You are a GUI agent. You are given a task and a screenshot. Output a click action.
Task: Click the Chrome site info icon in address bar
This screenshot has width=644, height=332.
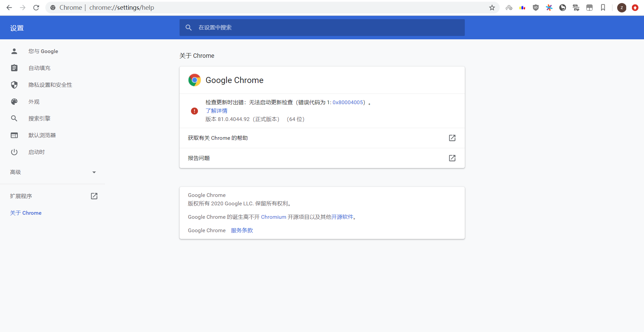click(53, 7)
